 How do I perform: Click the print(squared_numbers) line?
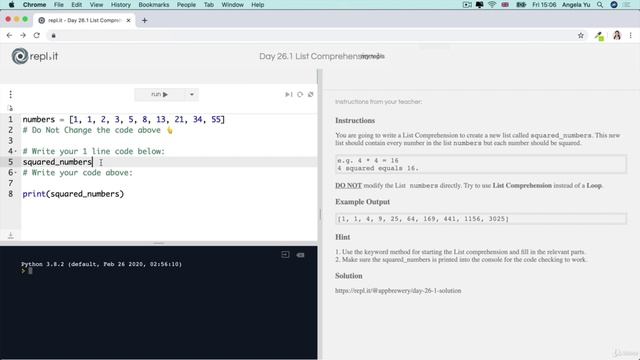pos(73,194)
